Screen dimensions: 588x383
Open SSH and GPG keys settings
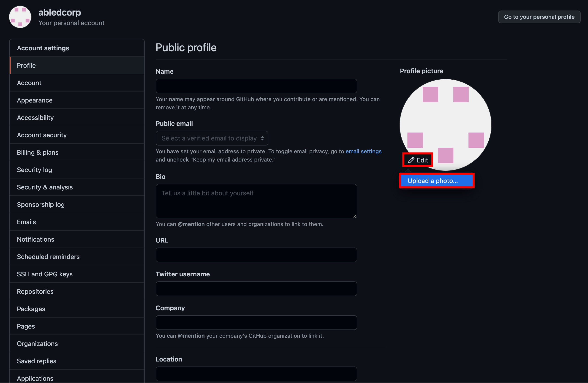[45, 274]
